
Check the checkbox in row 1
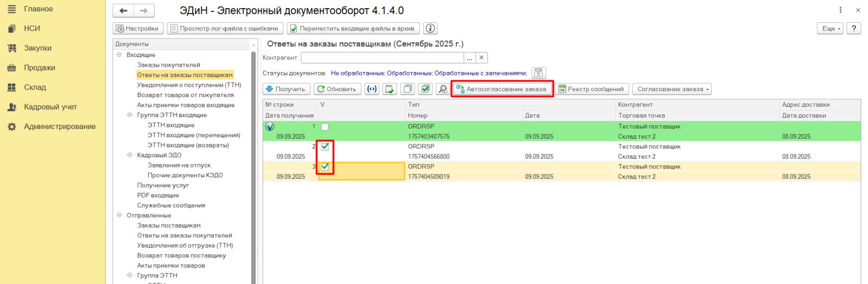click(324, 127)
